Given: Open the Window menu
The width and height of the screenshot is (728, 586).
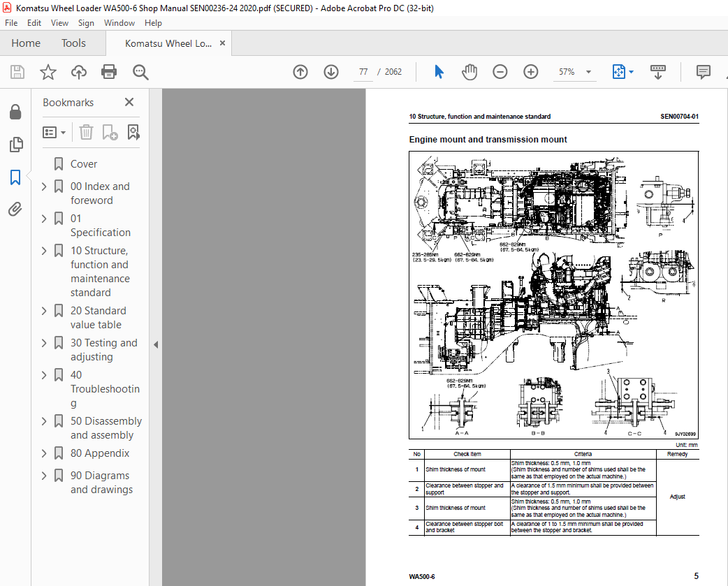Looking at the screenshot, I should 119,23.
